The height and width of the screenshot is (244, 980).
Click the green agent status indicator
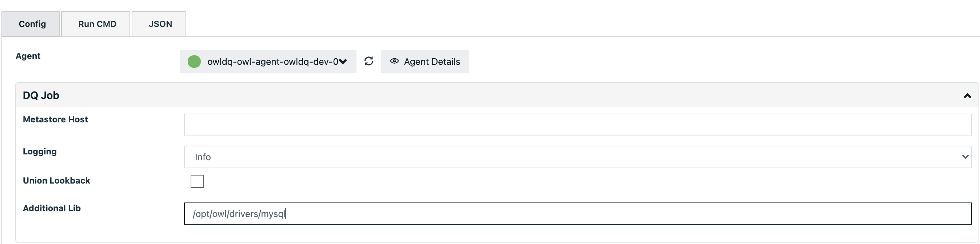tap(195, 61)
